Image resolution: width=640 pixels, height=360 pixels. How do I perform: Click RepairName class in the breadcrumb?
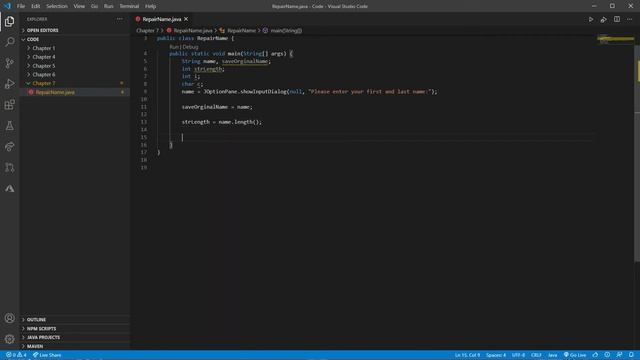pyautogui.click(x=241, y=31)
